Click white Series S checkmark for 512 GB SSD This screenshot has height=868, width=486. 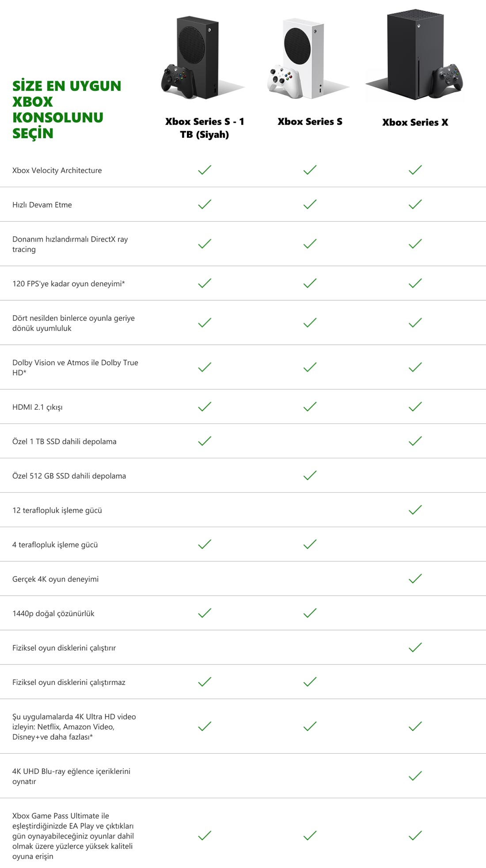click(310, 476)
